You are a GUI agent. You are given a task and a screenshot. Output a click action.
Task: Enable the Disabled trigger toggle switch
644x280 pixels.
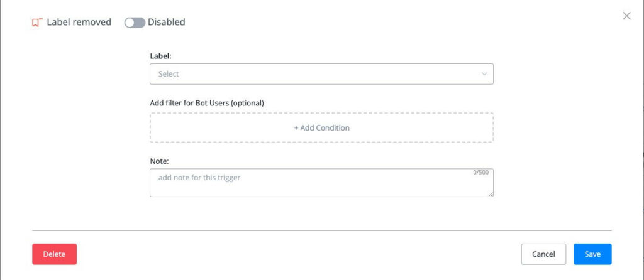(134, 23)
